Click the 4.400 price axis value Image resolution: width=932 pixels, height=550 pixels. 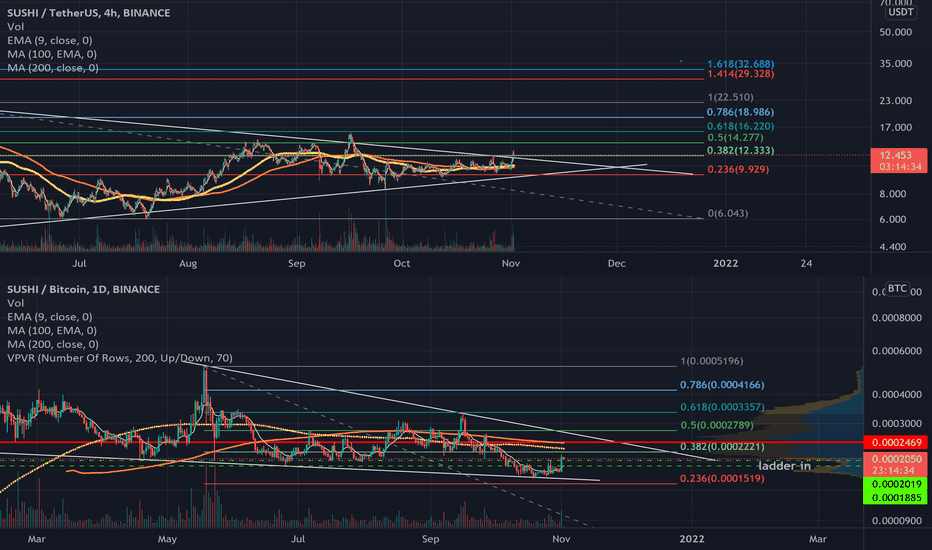pos(893,247)
